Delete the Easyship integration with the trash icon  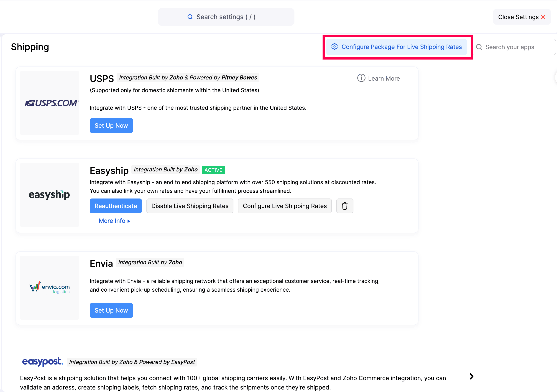(x=345, y=206)
